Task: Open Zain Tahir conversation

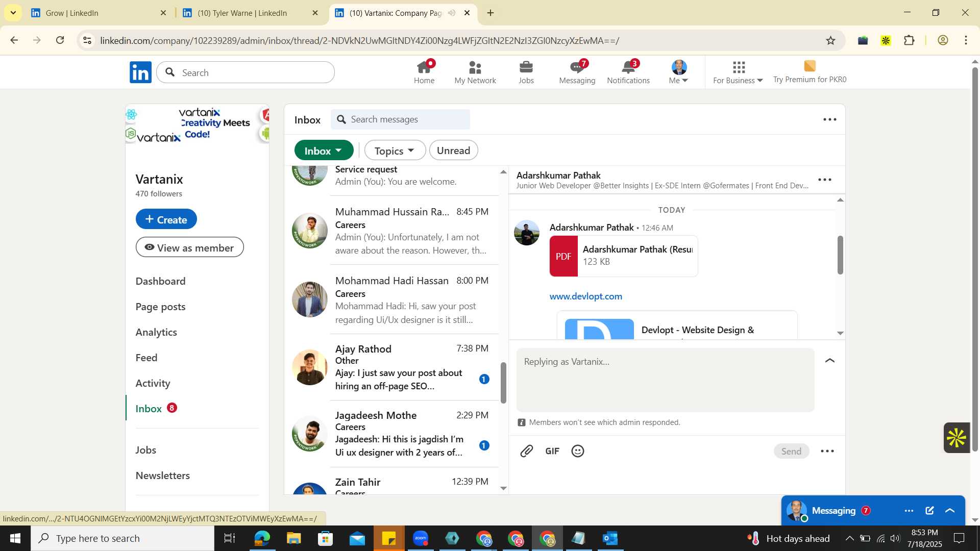Action: tap(391, 482)
